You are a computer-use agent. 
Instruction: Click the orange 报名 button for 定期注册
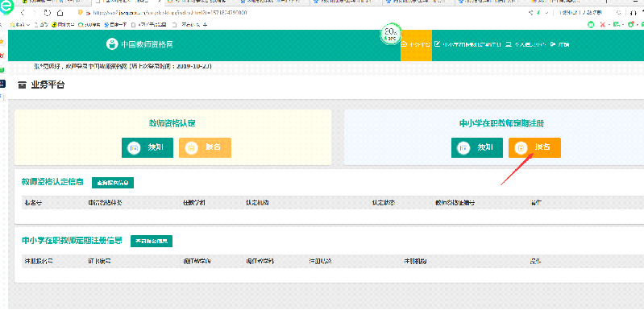[x=534, y=147]
